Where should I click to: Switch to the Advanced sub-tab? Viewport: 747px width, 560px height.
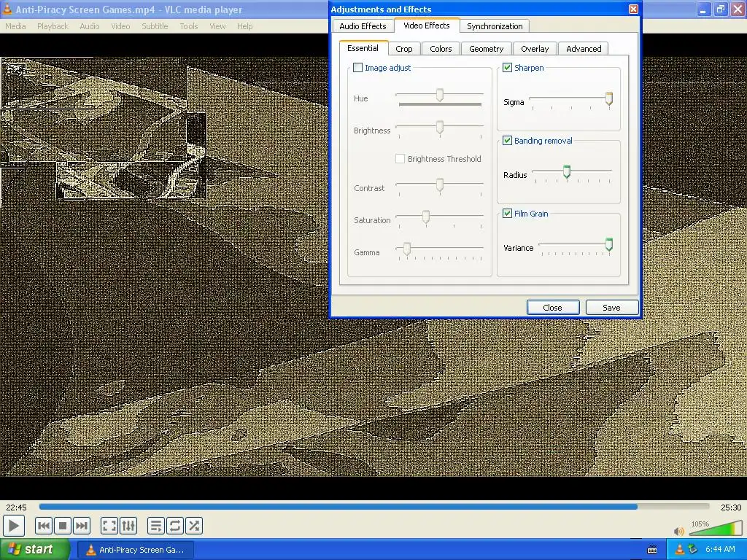click(x=584, y=49)
